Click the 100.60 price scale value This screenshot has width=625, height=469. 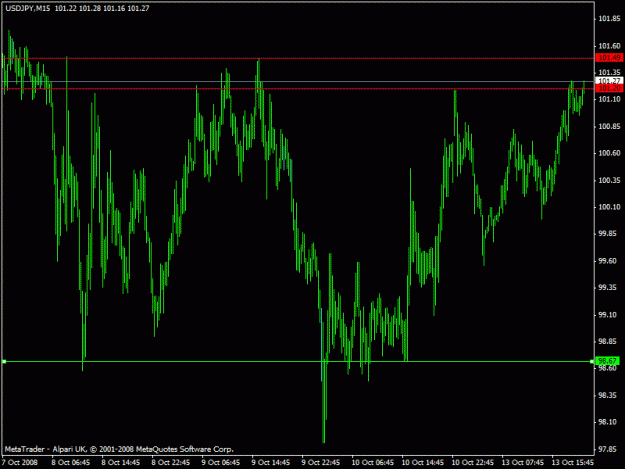609,153
